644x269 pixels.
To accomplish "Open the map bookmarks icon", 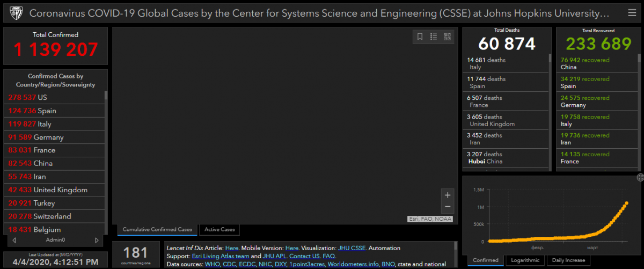I will (420, 37).
